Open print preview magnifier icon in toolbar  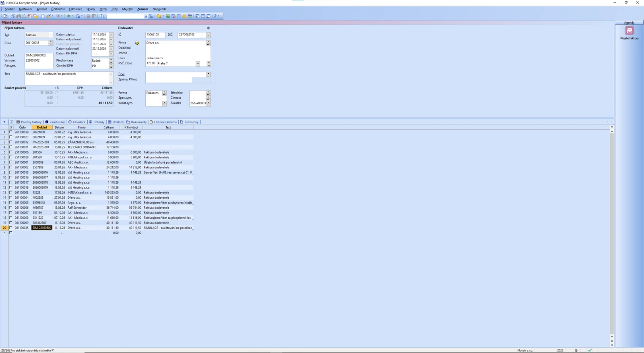point(24,16)
